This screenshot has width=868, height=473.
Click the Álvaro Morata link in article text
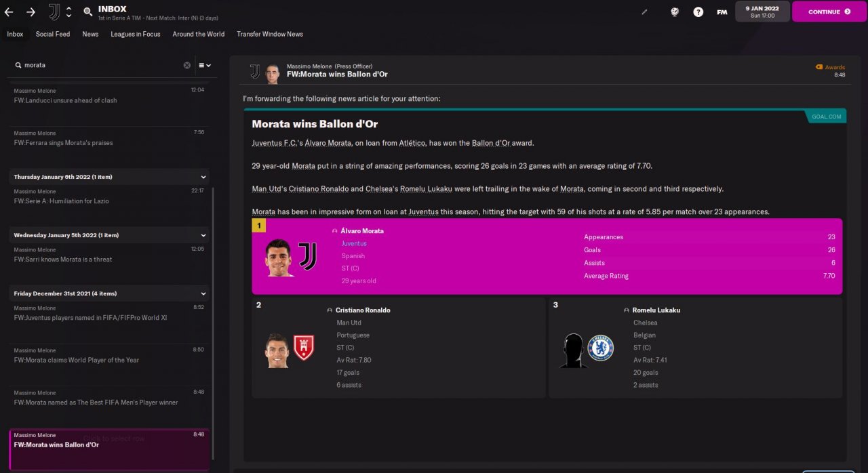click(x=328, y=143)
